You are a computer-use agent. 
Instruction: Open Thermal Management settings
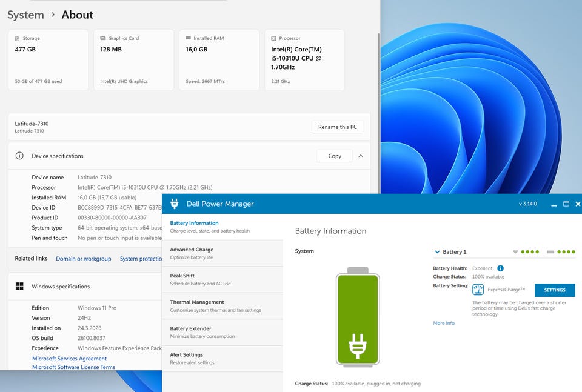[x=222, y=306]
